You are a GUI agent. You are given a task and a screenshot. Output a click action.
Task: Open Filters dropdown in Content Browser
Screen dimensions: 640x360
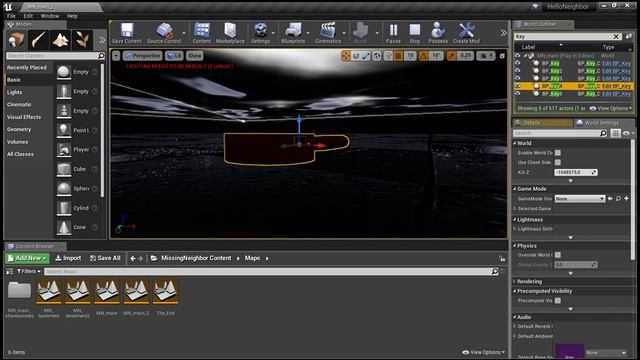coord(29,271)
